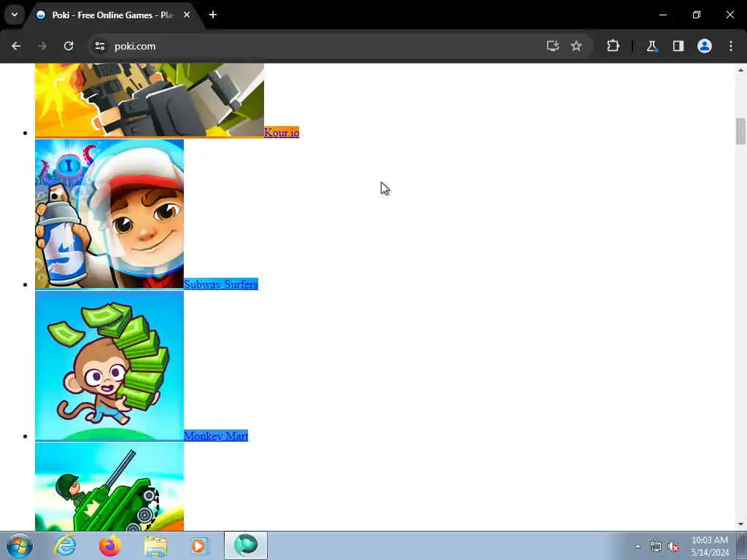Open the clock showing 10:03 AM

point(710,546)
